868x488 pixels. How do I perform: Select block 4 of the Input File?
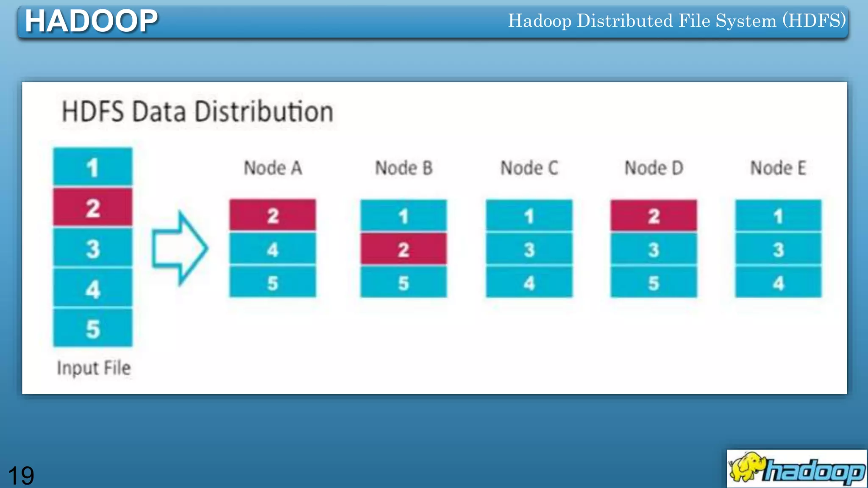[93, 288]
